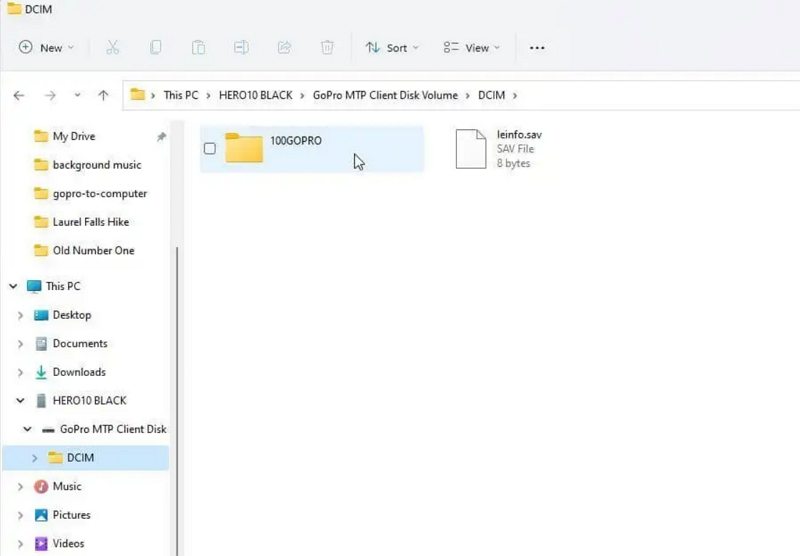Expand the DCIM tree node
Image resolution: width=800 pixels, height=556 pixels.
click(34, 458)
